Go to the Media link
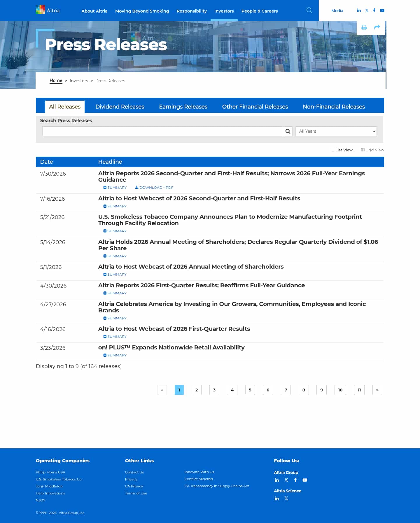 (337, 11)
